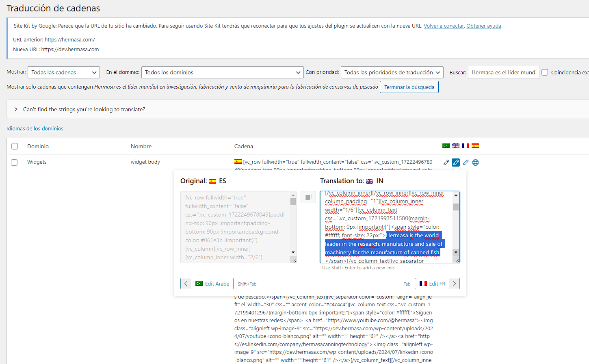Click the UK flag in the table header

tap(456, 146)
